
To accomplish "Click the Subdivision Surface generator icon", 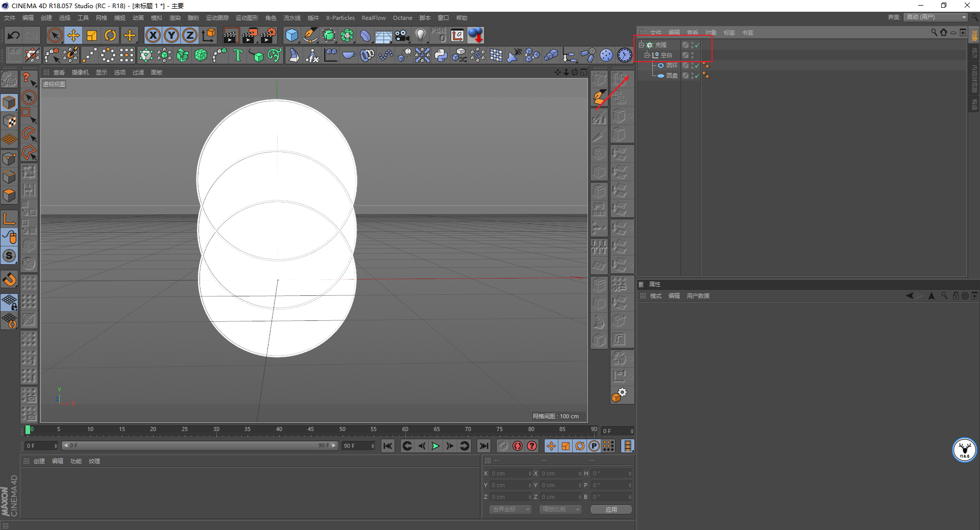I will tap(329, 35).
